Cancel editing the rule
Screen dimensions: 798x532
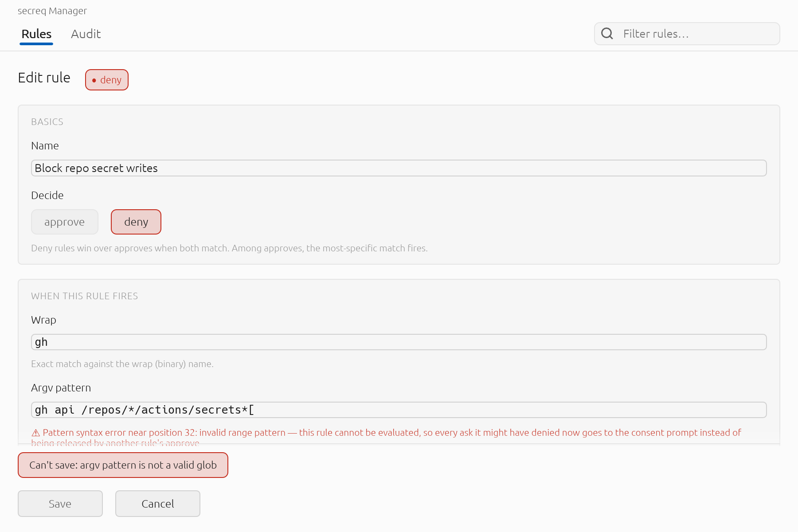(158, 504)
